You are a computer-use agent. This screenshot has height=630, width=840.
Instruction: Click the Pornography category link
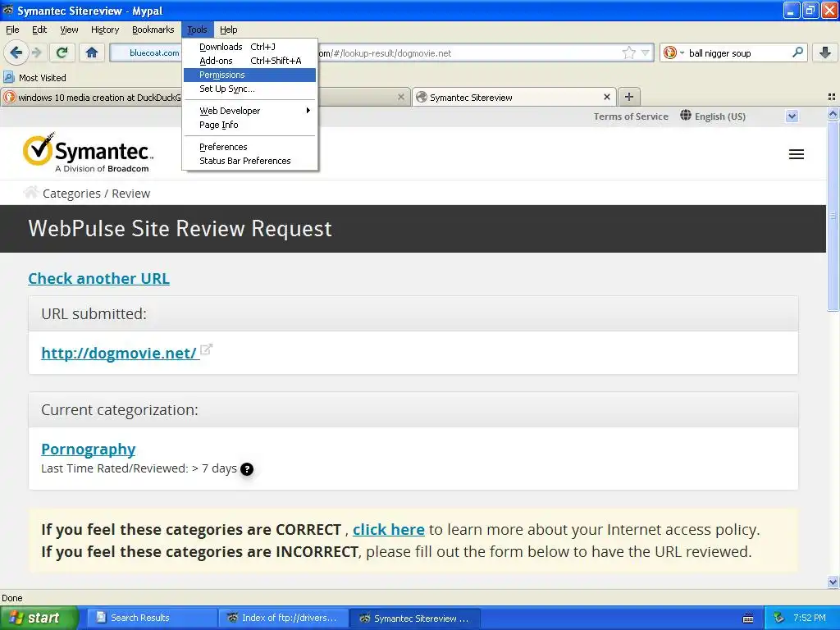pos(89,449)
